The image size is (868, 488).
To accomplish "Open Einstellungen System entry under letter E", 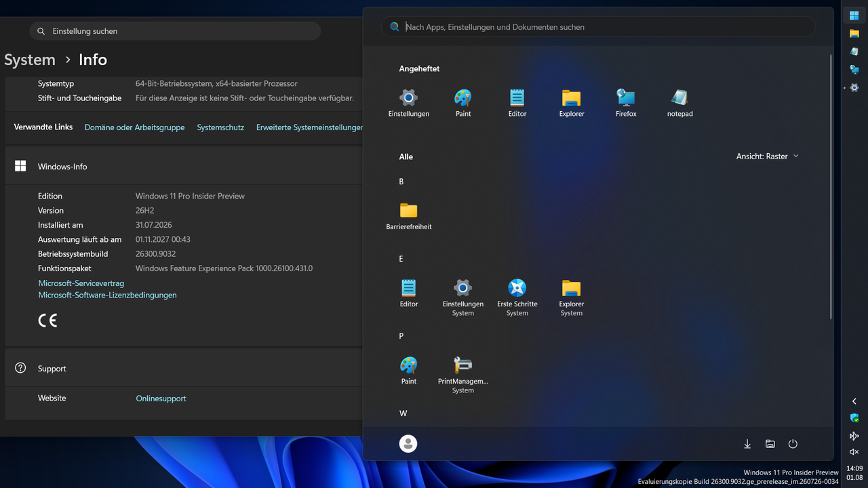I will (463, 298).
